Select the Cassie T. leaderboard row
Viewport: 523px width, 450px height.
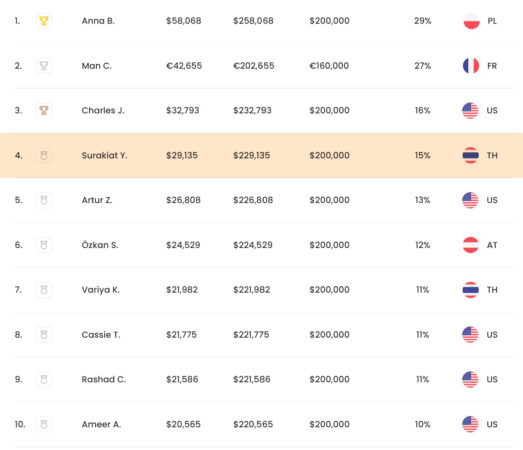point(264,335)
